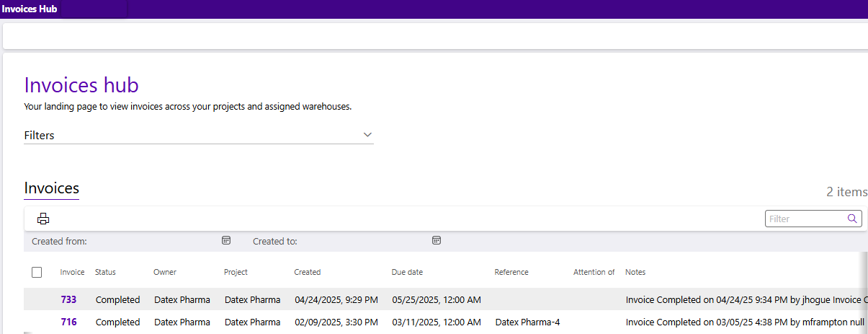The width and height of the screenshot is (868, 334).
Task: Expand the Filters section chevron
Action: [367, 135]
